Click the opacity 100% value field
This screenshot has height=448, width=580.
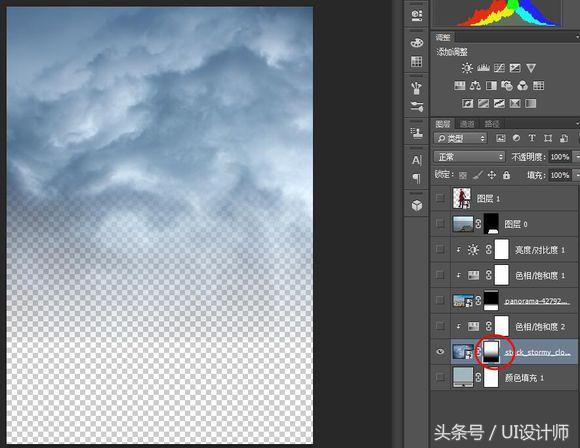tap(560, 157)
